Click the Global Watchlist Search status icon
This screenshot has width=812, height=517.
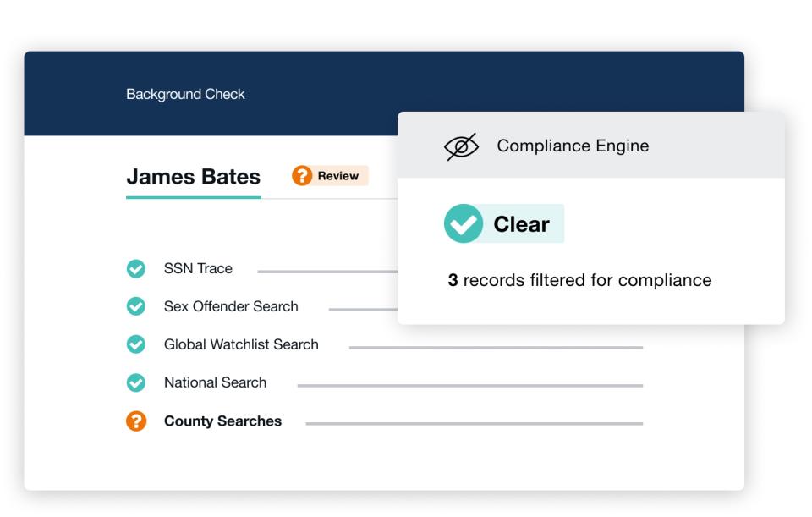tap(136, 344)
